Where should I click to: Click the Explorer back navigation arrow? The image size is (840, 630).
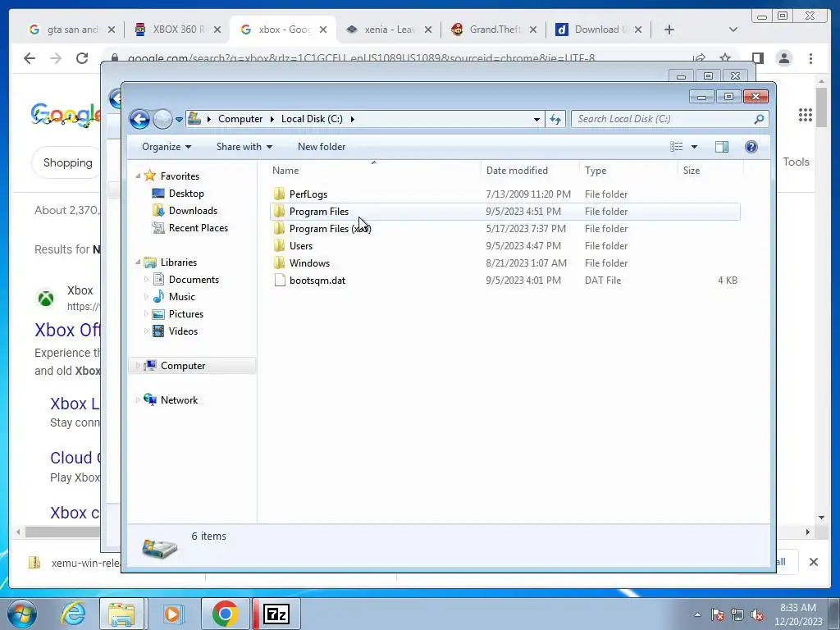click(139, 119)
